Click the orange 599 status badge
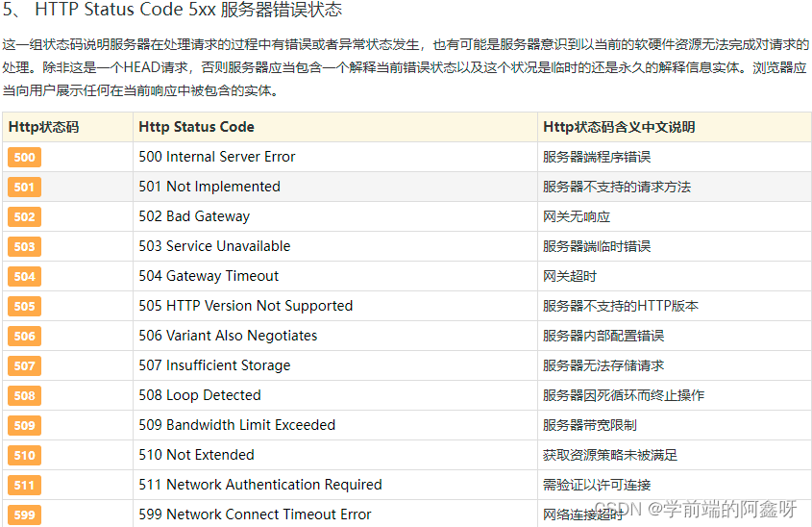 [24, 515]
